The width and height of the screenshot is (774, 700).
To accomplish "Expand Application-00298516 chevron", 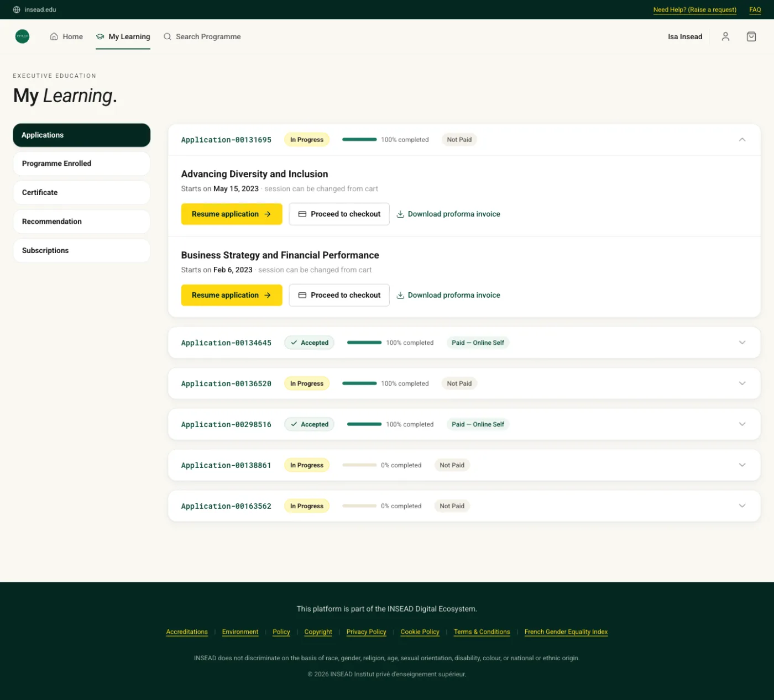I will pos(742,424).
